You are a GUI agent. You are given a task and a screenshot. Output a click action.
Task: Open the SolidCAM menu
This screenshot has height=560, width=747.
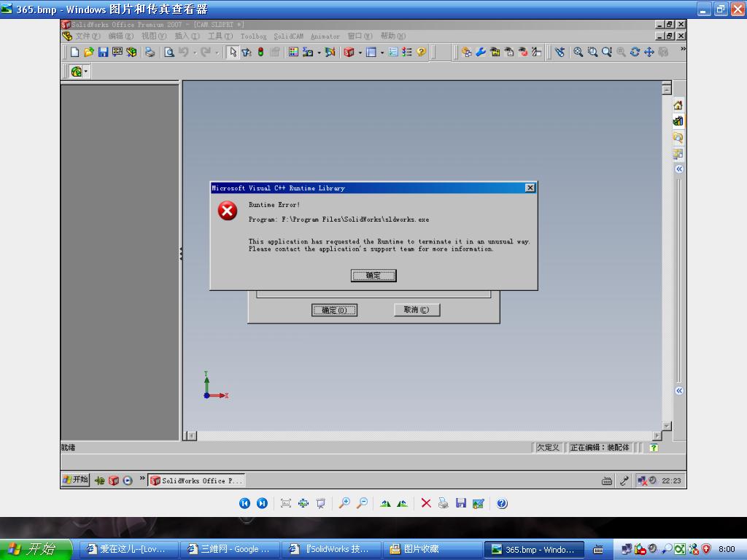[288, 36]
